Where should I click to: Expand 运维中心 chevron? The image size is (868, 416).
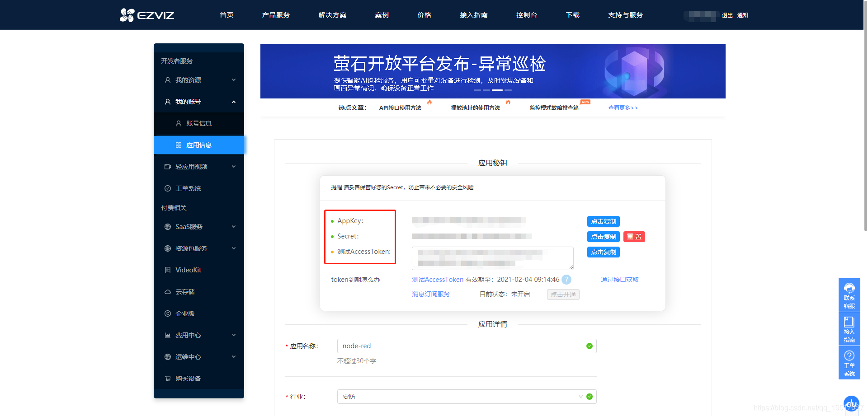[234, 357]
